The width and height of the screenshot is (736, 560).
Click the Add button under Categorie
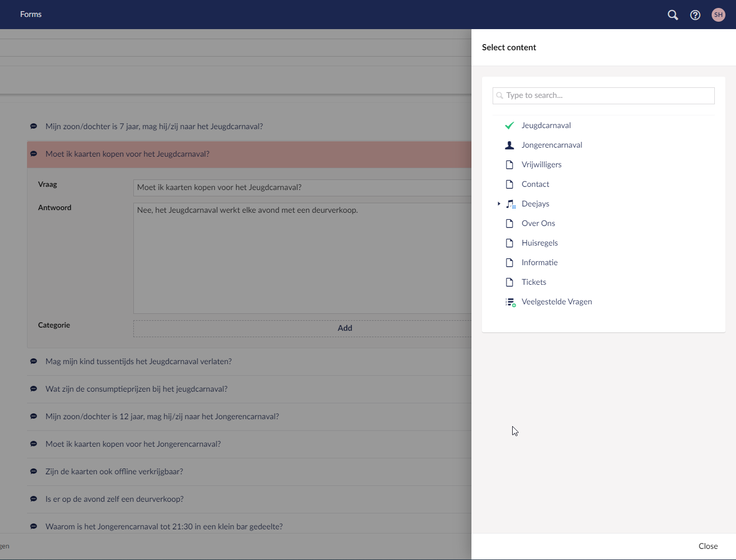coord(344,328)
